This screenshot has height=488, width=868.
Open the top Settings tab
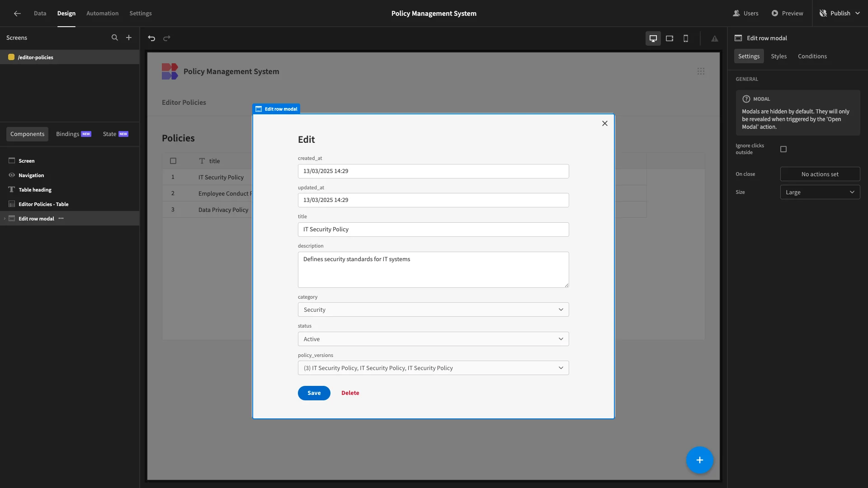(141, 14)
